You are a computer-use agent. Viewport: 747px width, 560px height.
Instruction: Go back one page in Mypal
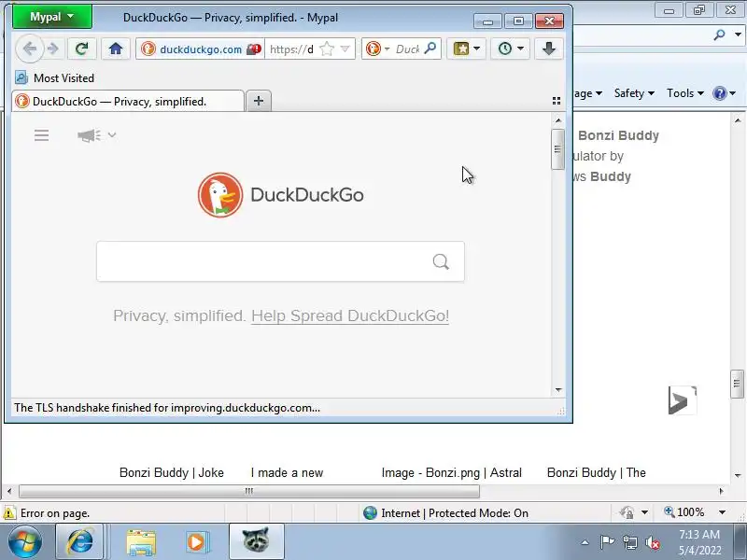coord(30,49)
